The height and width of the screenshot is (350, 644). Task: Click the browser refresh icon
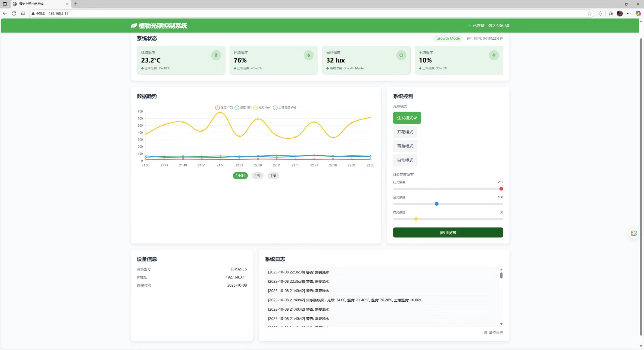(14, 13)
